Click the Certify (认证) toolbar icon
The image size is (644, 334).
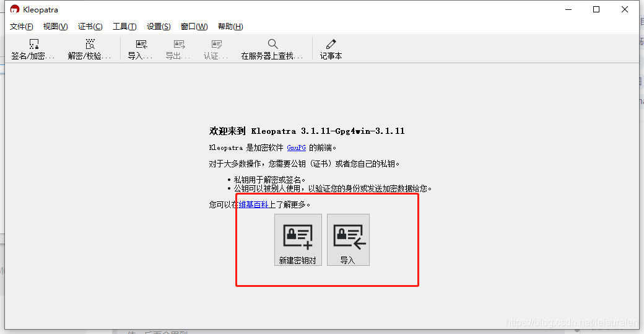(217, 45)
